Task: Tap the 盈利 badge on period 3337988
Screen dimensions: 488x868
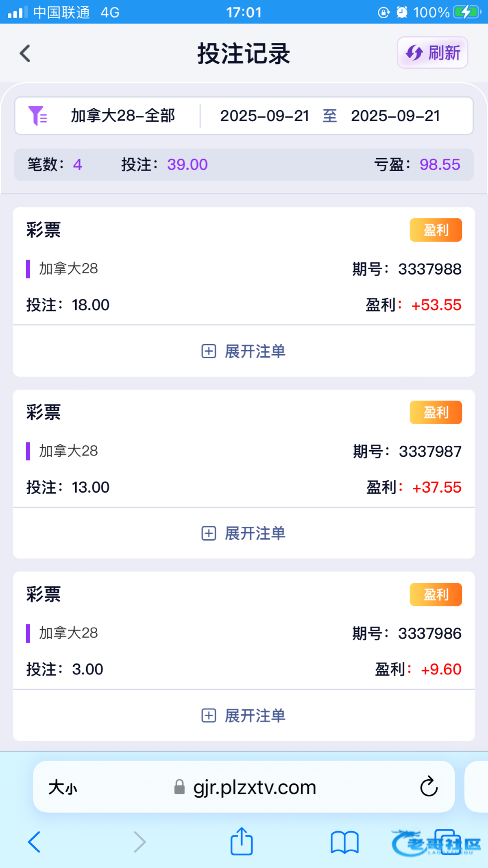Action: click(436, 230)
